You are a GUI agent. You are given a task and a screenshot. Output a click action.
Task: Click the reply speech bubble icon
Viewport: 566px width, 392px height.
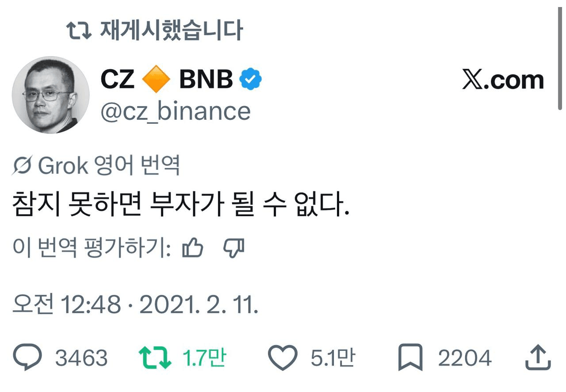click(27, 358)
